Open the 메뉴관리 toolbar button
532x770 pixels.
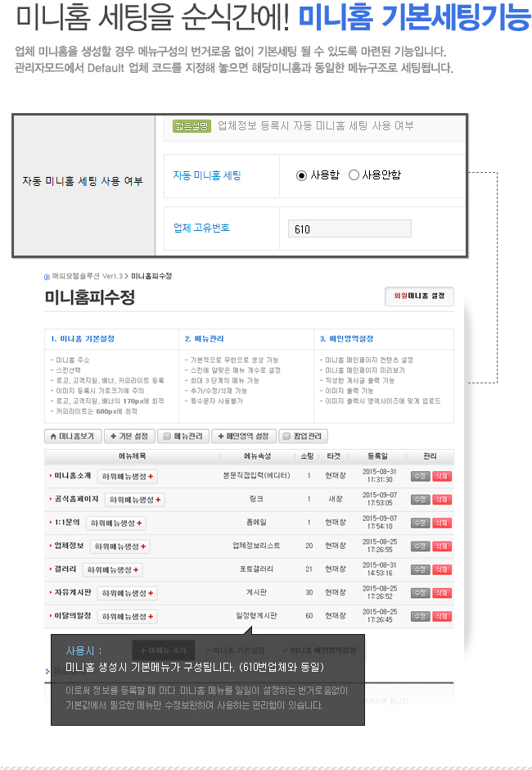click(x=183, y=436)
